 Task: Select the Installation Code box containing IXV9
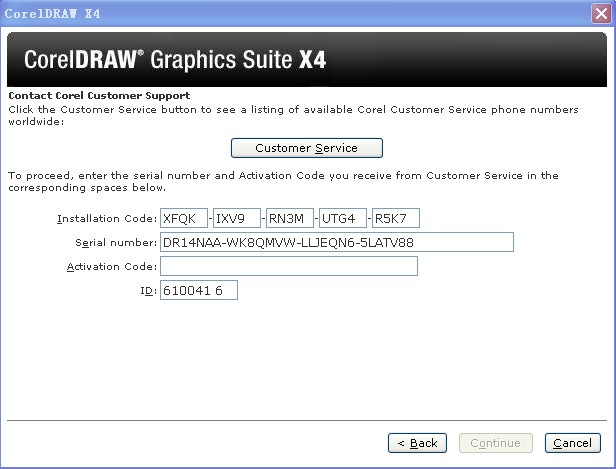(236, 218)
